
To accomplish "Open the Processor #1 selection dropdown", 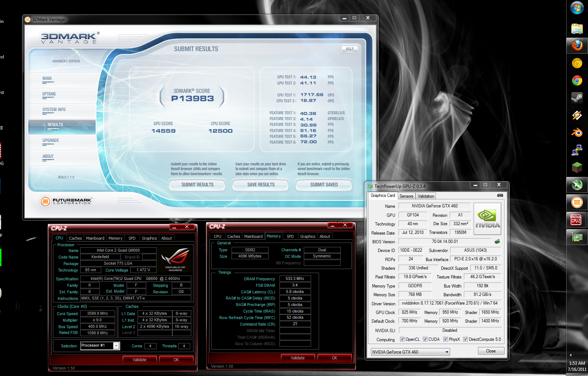I will click(x=100, y=346).
